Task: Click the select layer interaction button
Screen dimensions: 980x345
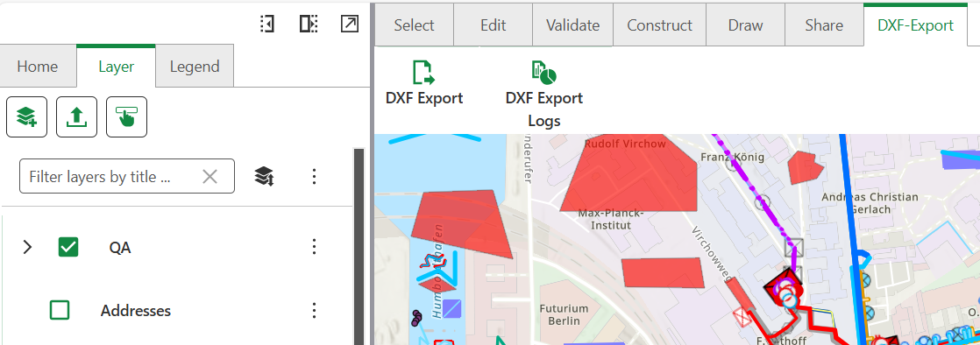Action: (x=127, y=116)
